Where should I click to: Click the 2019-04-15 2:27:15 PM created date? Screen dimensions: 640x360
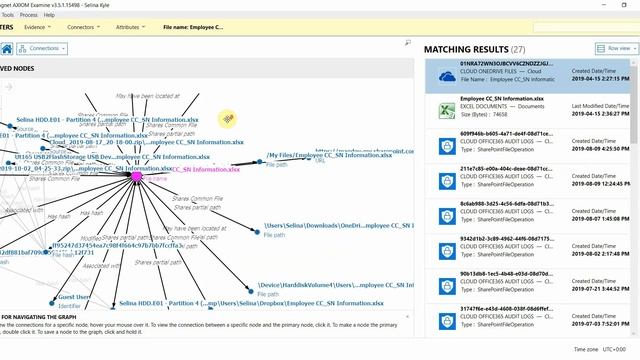coord(600,78)
